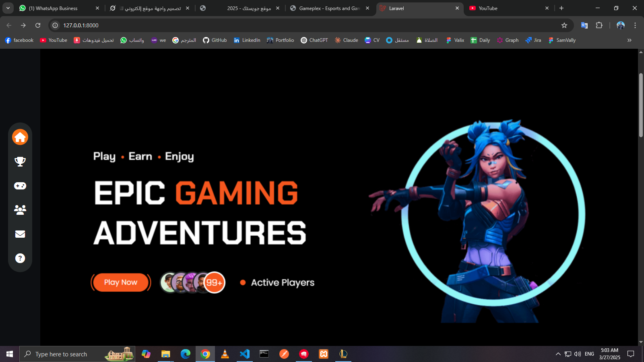This screenshot has height=362, width=644.
Task: Click the page vertical scrollbar thumb
Action: tap(641, 105)
